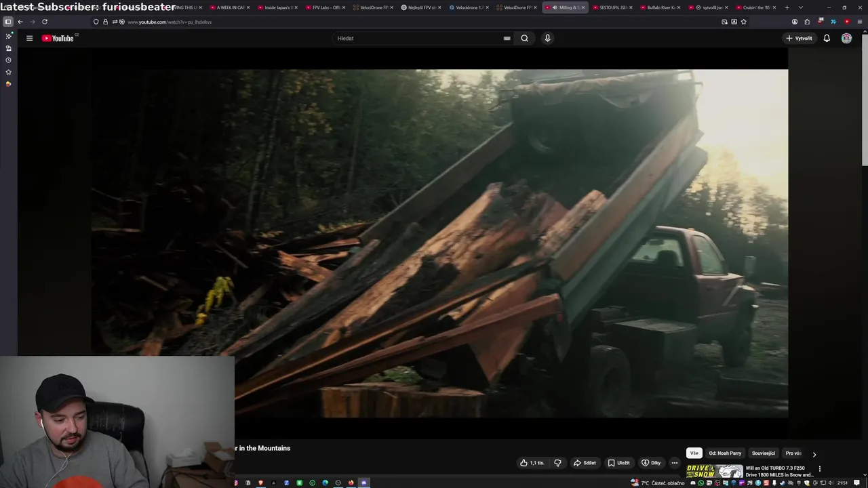Screen dimensions: 868x488
Task: Open the account avatar menu
Action: [846, 38]
